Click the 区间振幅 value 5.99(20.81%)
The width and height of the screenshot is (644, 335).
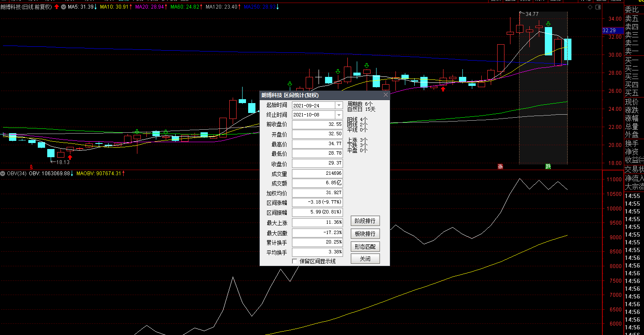(317, 212)
